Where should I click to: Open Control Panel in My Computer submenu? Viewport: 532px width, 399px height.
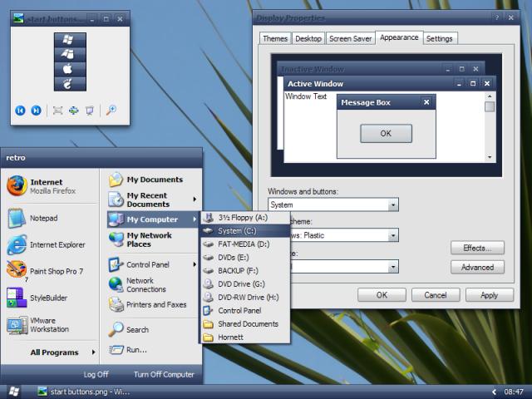click(x=245, y=310)
